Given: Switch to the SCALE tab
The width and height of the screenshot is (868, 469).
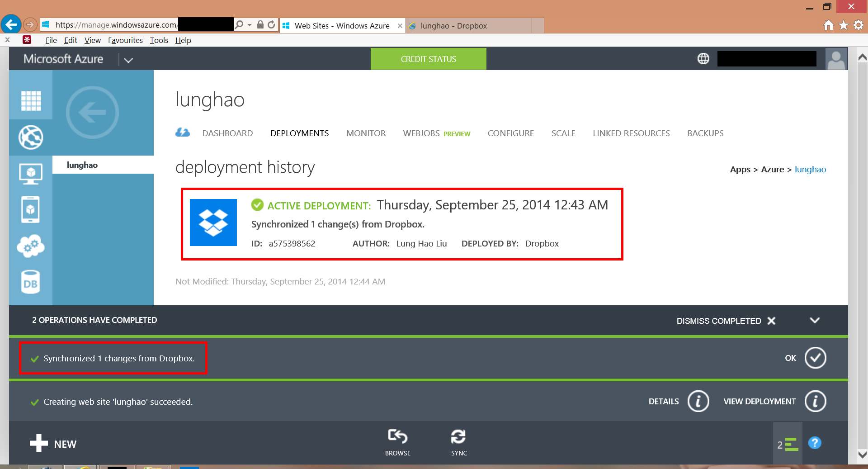Looking at the screenshot, I should 563,133.
